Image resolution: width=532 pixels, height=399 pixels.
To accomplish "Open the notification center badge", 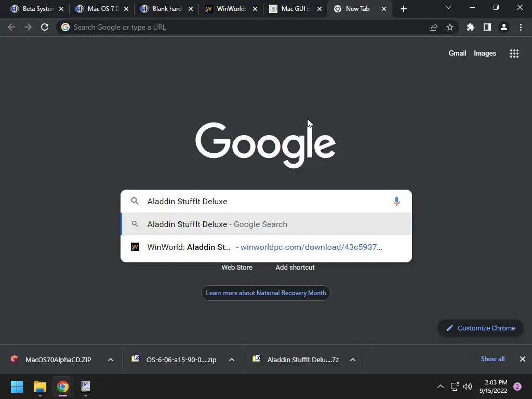I will point(517,387).
